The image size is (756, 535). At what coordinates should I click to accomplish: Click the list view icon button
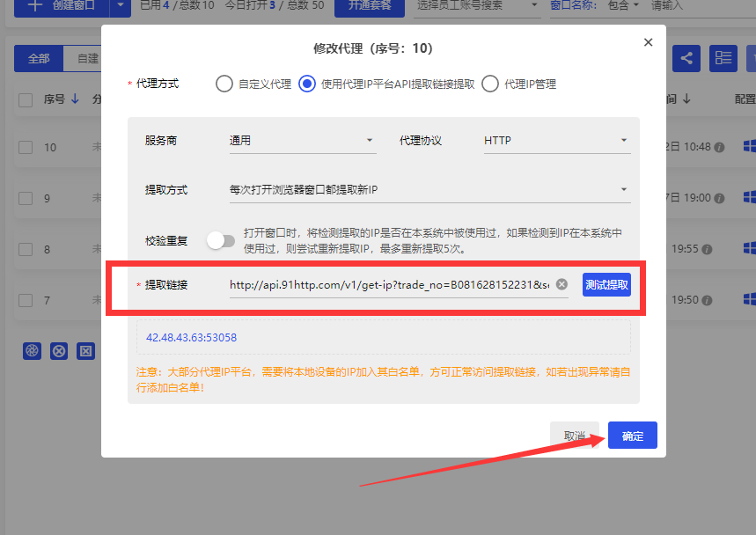click(724, 58)
